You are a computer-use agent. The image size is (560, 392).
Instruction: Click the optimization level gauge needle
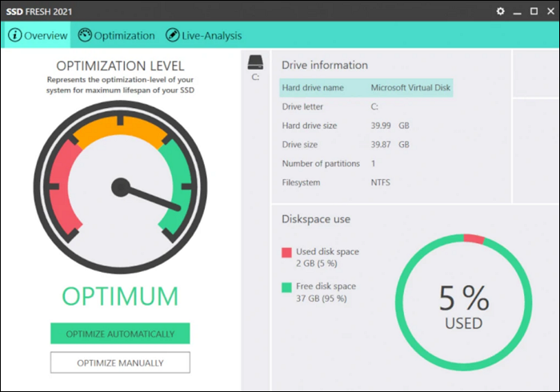coord(148,196)
